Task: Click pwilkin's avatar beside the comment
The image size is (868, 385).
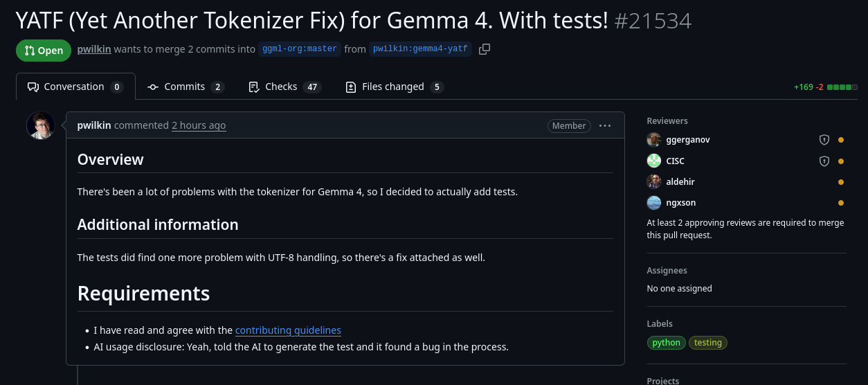Action: click(40, 125)
